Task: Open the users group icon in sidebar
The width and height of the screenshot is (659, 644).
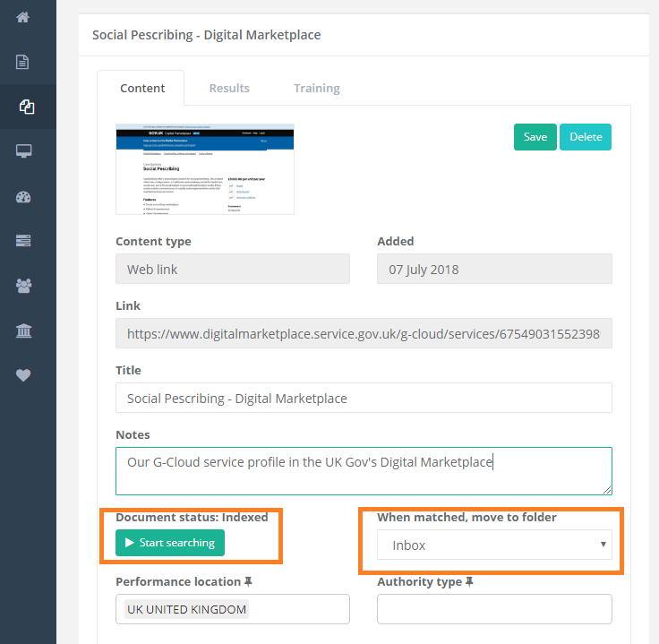Action: point(23,286)
